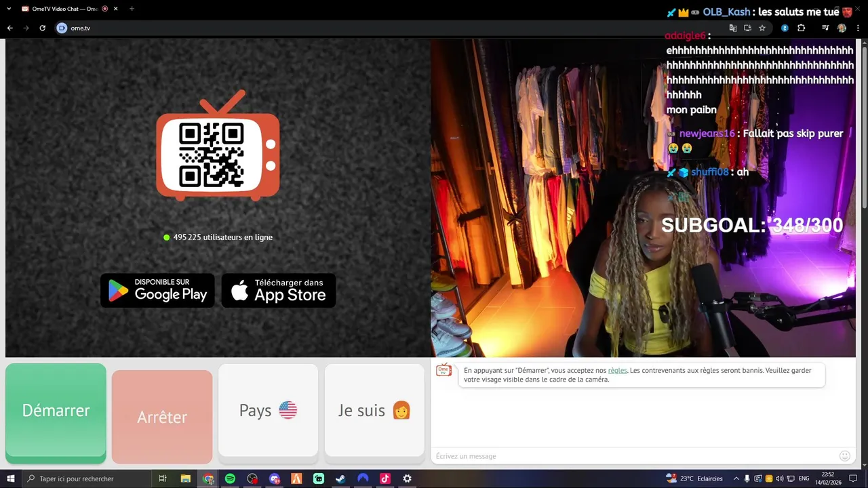Click the green Démarrer button
Image resolution: width=868 pixels, height=488 pixels.
pos(56,411)
